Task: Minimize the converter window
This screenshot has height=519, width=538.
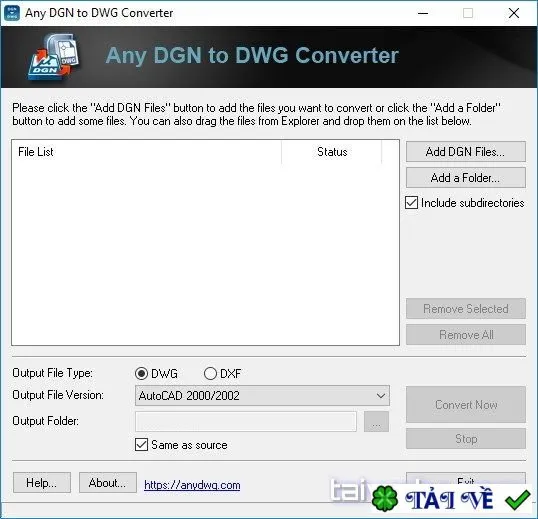Action: pos(423,13)
